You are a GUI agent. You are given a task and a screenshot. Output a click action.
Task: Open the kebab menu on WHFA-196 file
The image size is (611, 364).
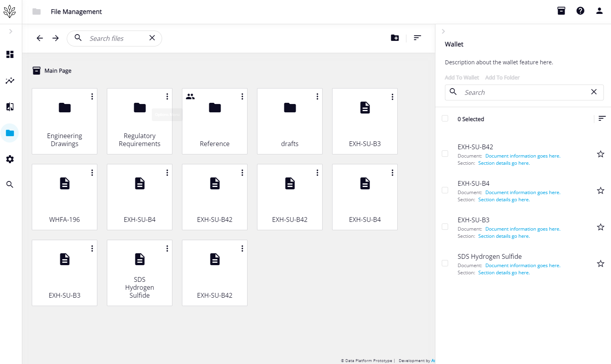[92, 172]
